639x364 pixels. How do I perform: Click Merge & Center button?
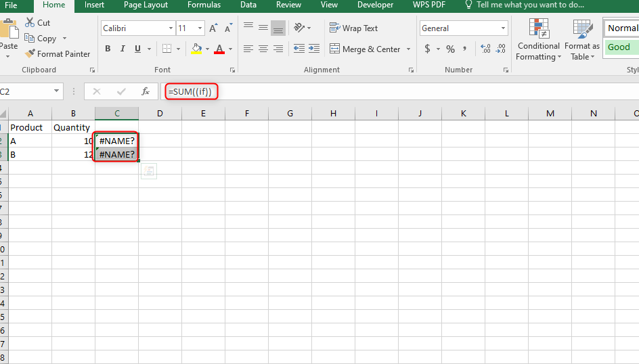coord(365,49)
